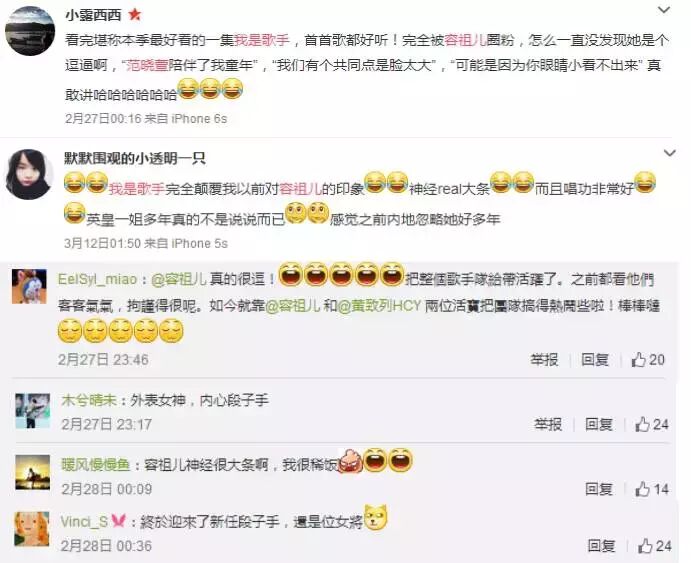
Task: Open 容祖儿 link in second post
Action: point(301,189)
